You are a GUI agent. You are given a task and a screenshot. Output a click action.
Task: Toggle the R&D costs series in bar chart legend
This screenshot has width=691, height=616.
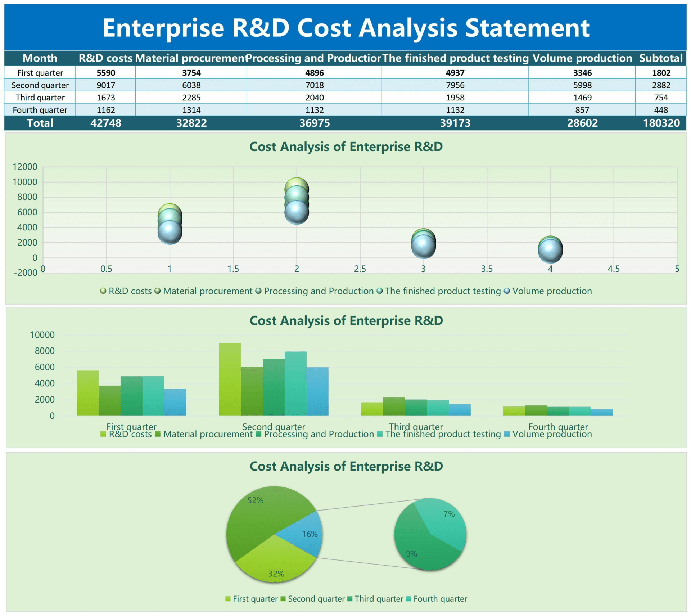(103, 434)
